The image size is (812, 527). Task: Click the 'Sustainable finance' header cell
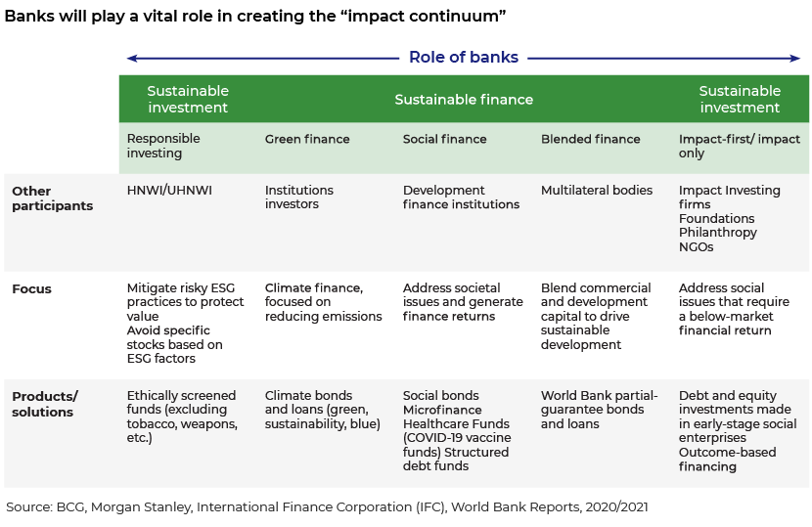pos(464,100)
